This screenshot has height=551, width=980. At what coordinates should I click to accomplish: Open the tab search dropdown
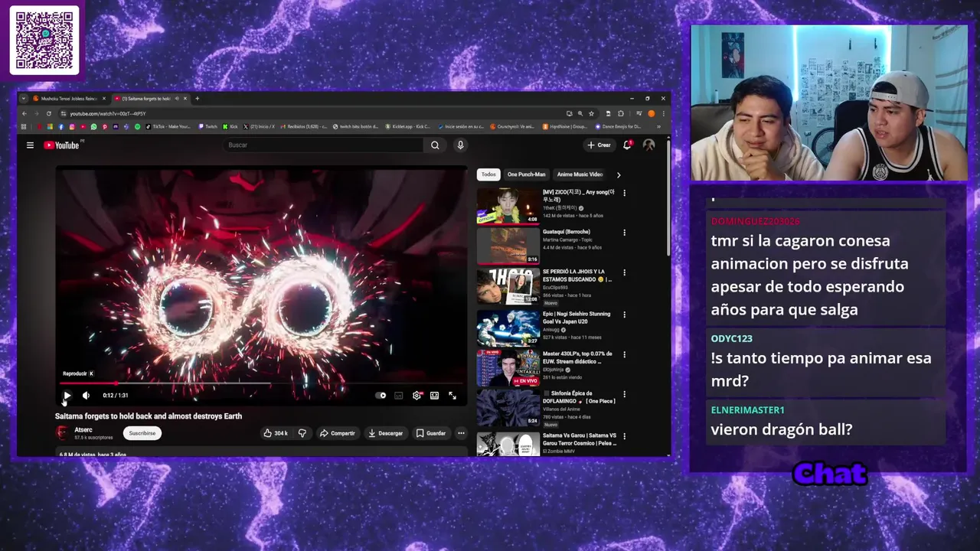pos(24,99)
